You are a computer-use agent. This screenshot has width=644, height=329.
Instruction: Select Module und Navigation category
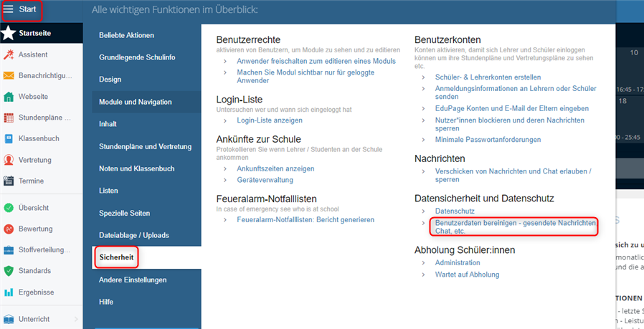click(x=146, y=102)
